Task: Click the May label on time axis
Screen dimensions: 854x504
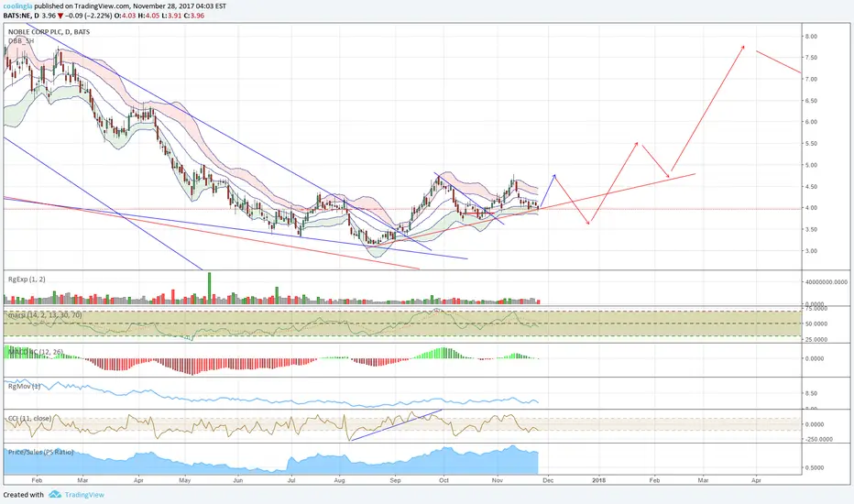Action: coord(184,480)
